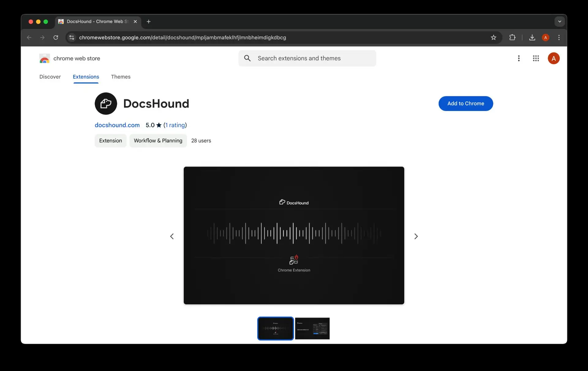Image resolution: width=588 pixels, height=371 pixels.
Task: Go to the Themes tab
Action: (x=121, y=76)
